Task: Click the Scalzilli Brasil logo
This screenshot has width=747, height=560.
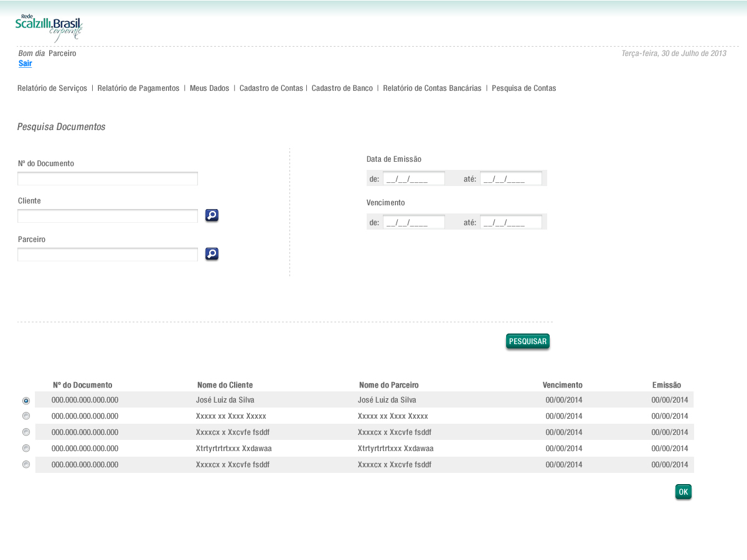Action: (x=49, y=27)
